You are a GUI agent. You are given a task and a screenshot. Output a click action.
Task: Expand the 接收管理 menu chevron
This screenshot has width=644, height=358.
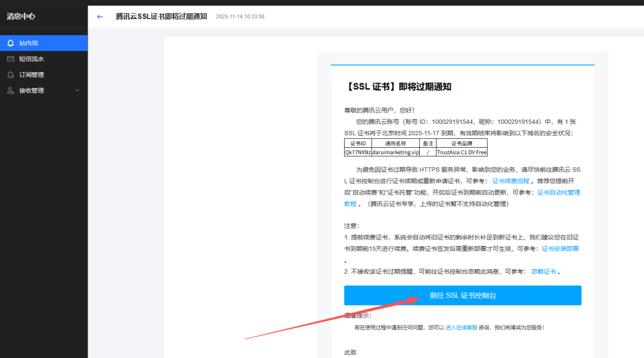pyautogui.click(x=77, y=91)
